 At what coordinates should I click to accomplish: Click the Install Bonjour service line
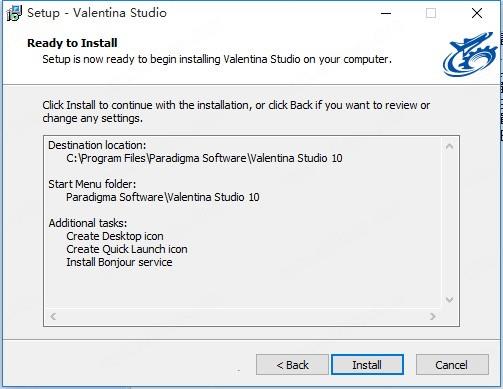tap(119, 262)
